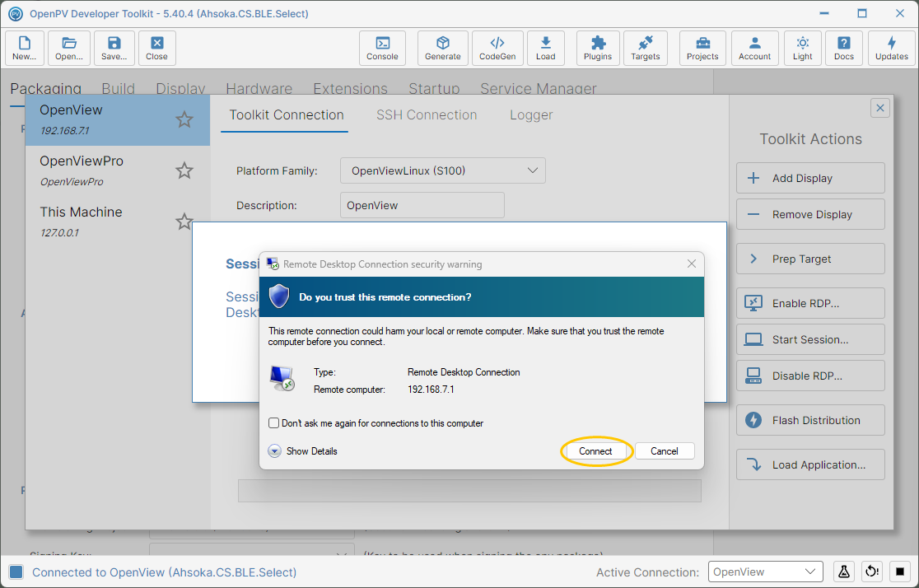This screenshot has height=588, width=919.
Task: Click the Close project toolbar icon
Action: 157,48
